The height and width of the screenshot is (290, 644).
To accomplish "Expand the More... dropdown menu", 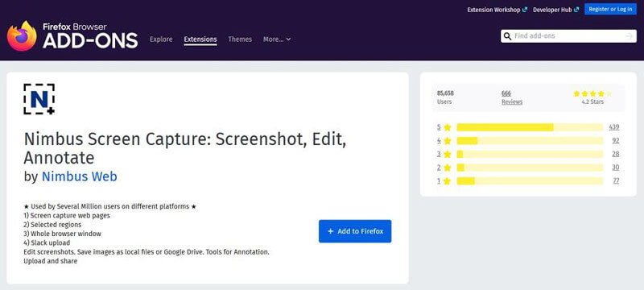I will (277, 39).
